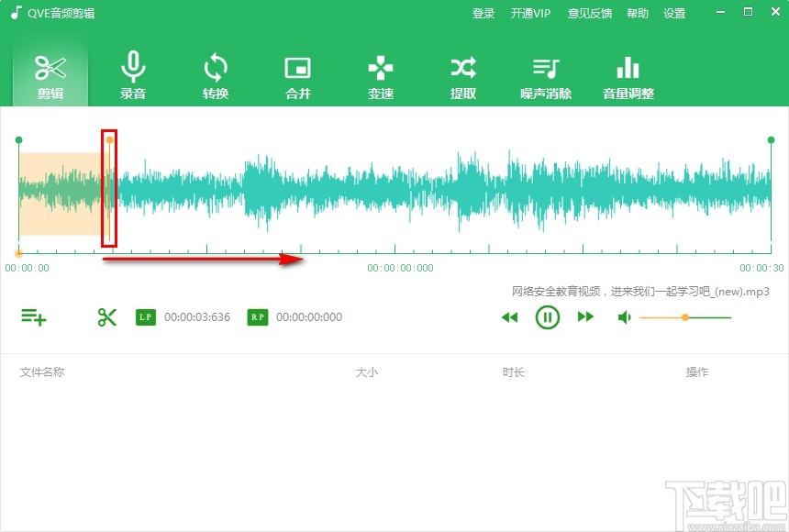This screenshot has height=532, width=789.
Task: Open 设置 settings
Action: [x=674, y=13]
